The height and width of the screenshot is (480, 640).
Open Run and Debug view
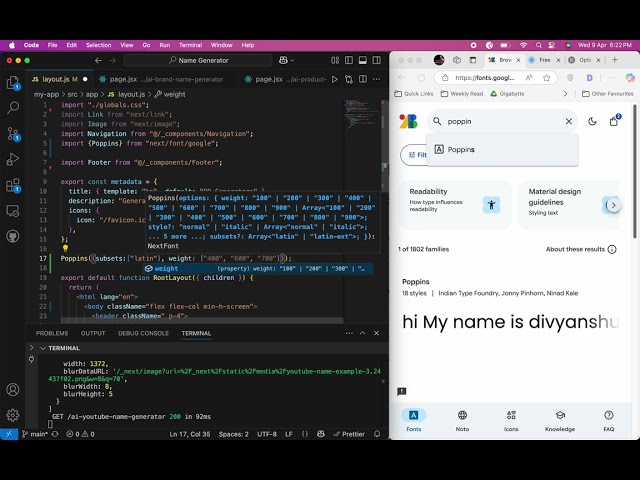13,159
